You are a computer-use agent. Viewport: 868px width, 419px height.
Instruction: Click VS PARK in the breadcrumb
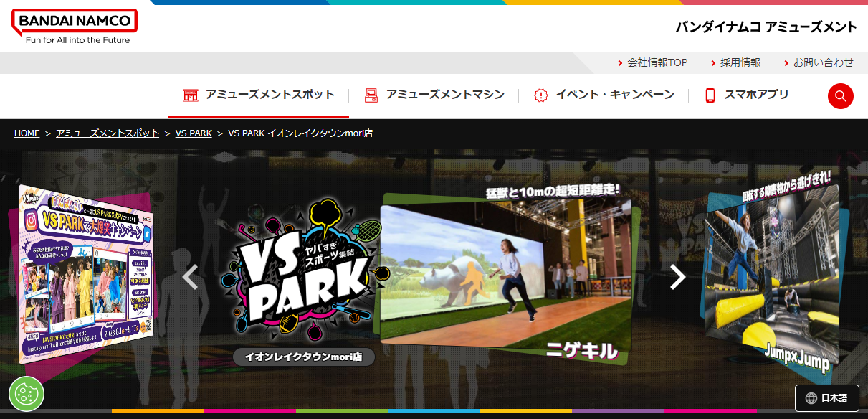click(x=194, y=133)
